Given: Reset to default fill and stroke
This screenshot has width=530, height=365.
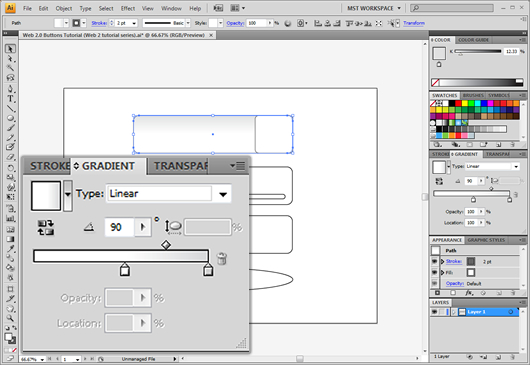Looking at the screenshot, I should tap(7, 328).
